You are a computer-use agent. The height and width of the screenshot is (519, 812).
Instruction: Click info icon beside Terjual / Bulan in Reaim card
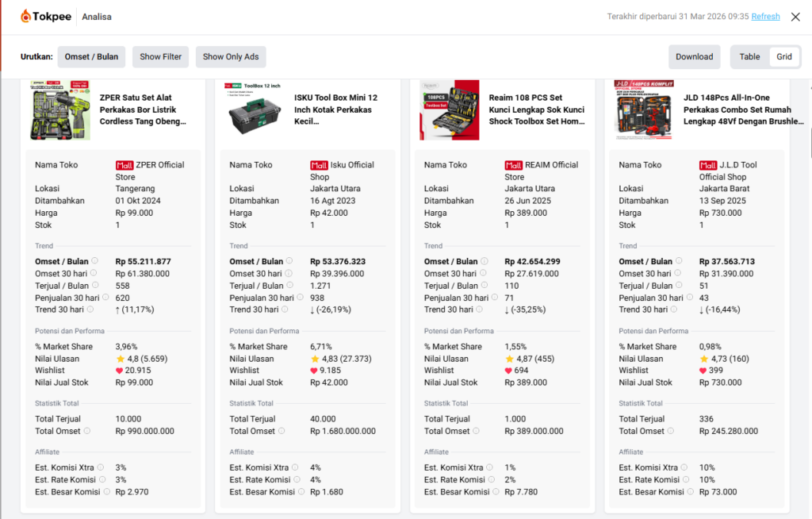click(x=485, y=285)
